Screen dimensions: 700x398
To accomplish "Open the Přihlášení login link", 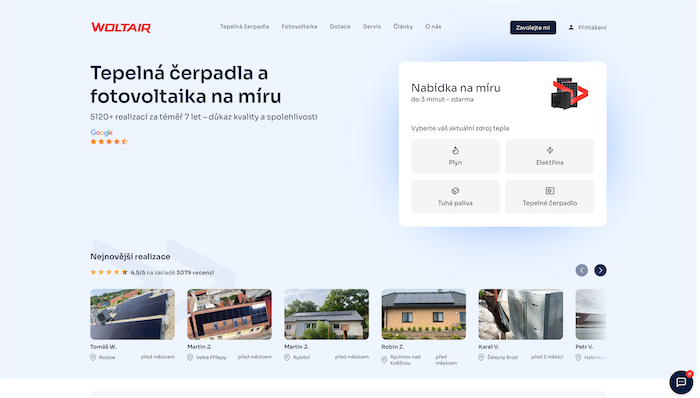I will click(592, 27).
